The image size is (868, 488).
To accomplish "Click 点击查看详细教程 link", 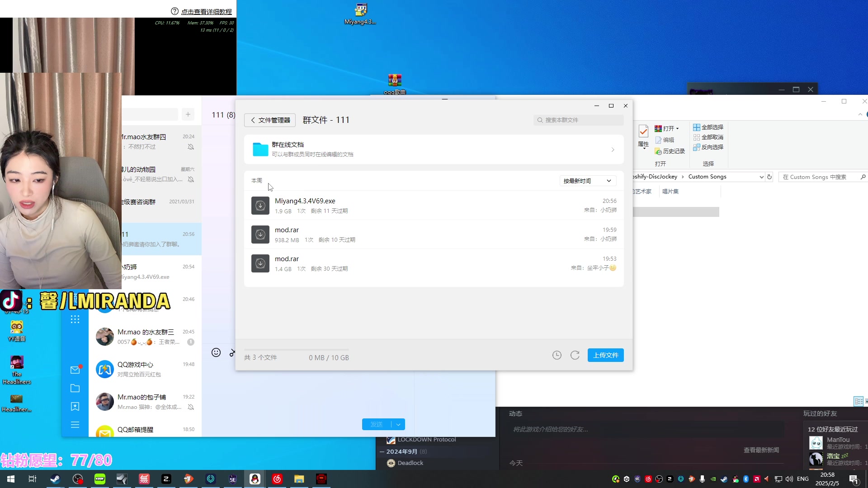I will pos(206,12).
